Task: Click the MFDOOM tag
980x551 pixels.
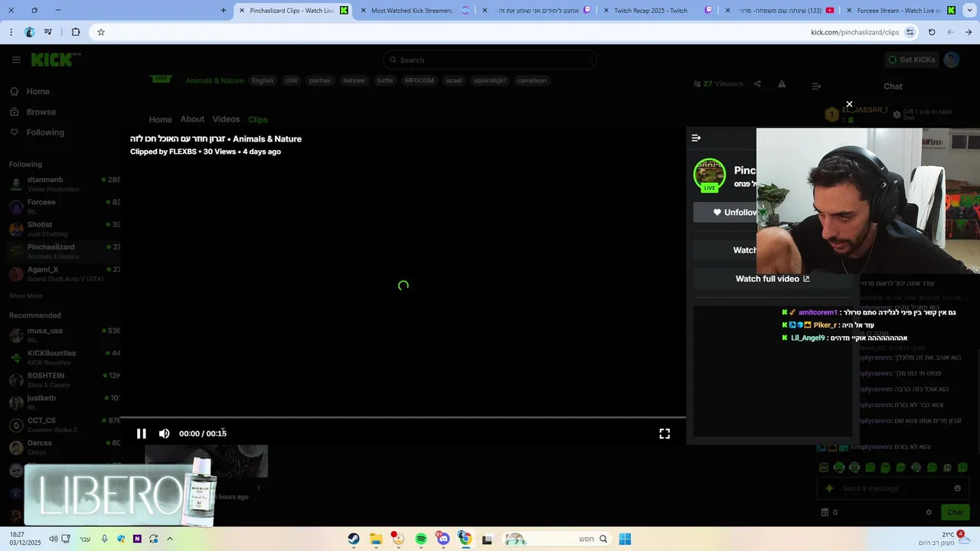Action: [420, 80]
